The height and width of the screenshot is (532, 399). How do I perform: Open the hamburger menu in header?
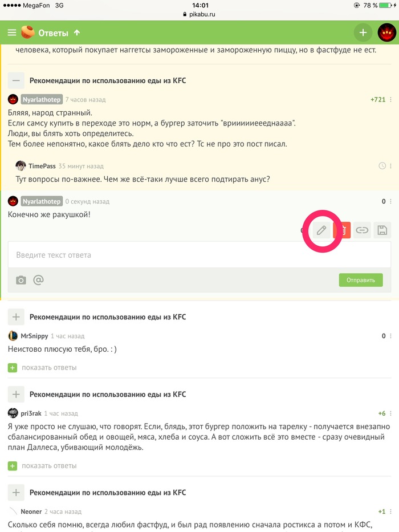[x=12, y=33]
